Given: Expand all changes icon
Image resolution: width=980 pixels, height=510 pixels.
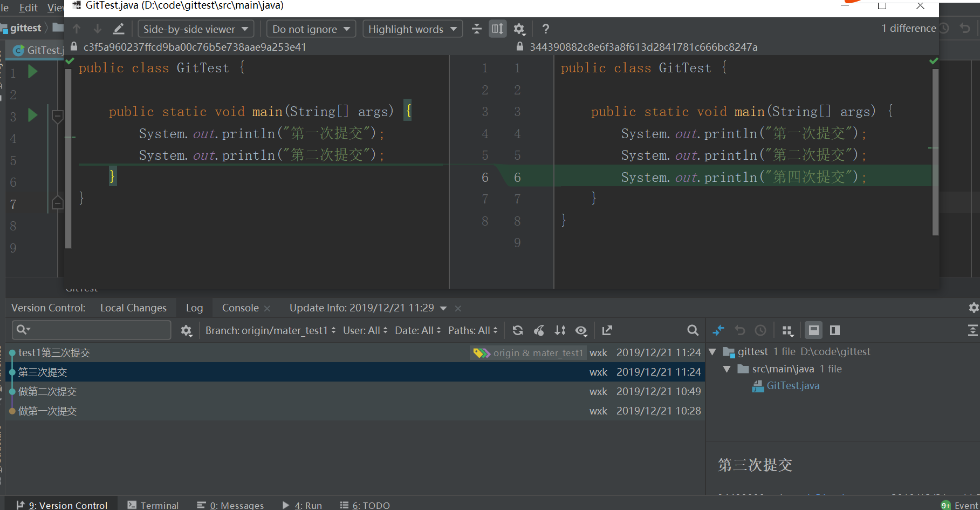Looking at the screenshot, I should 972,330.
